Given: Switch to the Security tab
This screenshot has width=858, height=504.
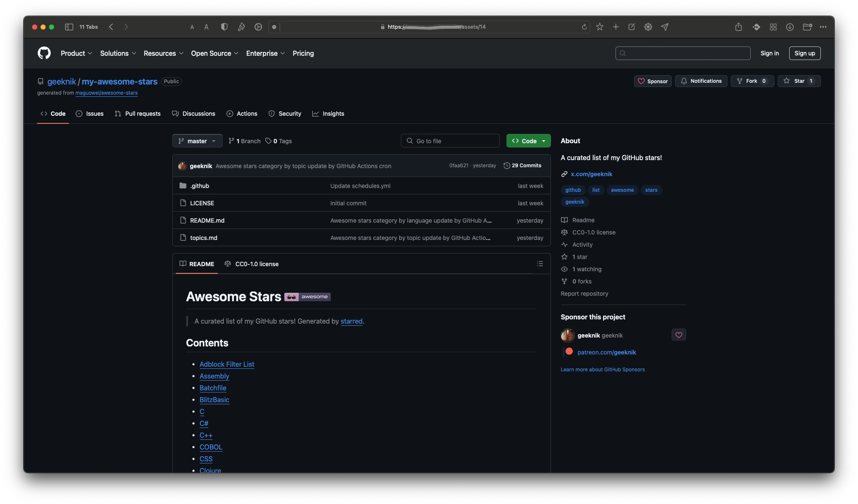Looking at the screenshot, I should coord(285,114).
